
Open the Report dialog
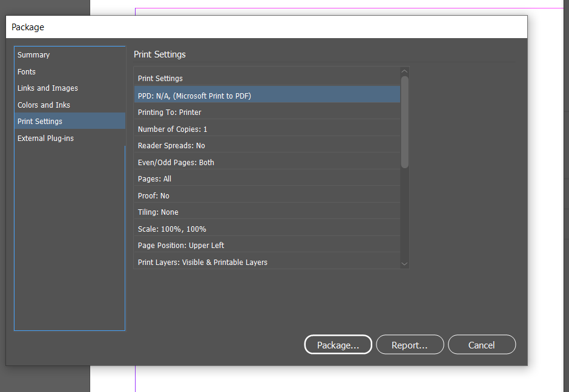410,344
